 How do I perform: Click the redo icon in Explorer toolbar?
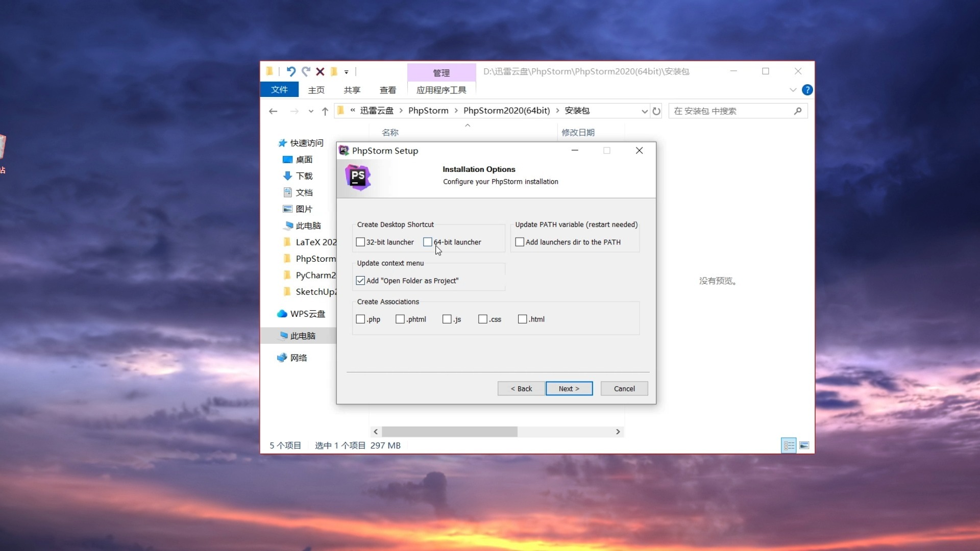(x=306, y=71)
